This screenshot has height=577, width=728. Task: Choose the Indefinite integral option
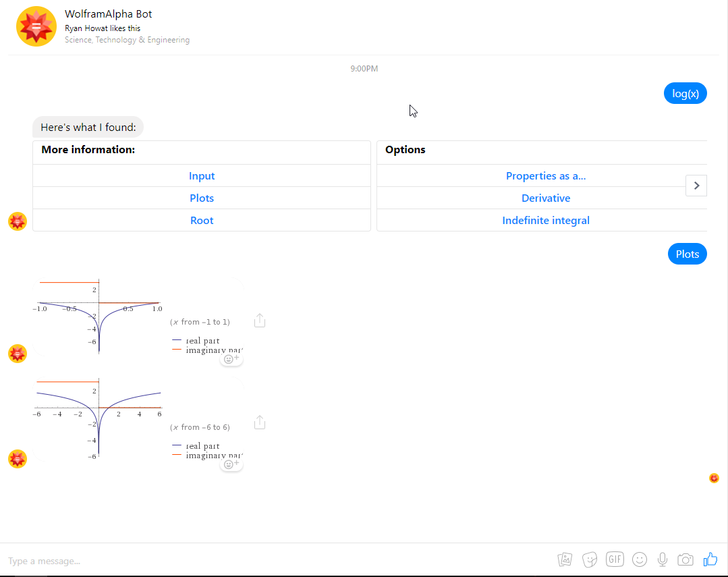(546, 221)
